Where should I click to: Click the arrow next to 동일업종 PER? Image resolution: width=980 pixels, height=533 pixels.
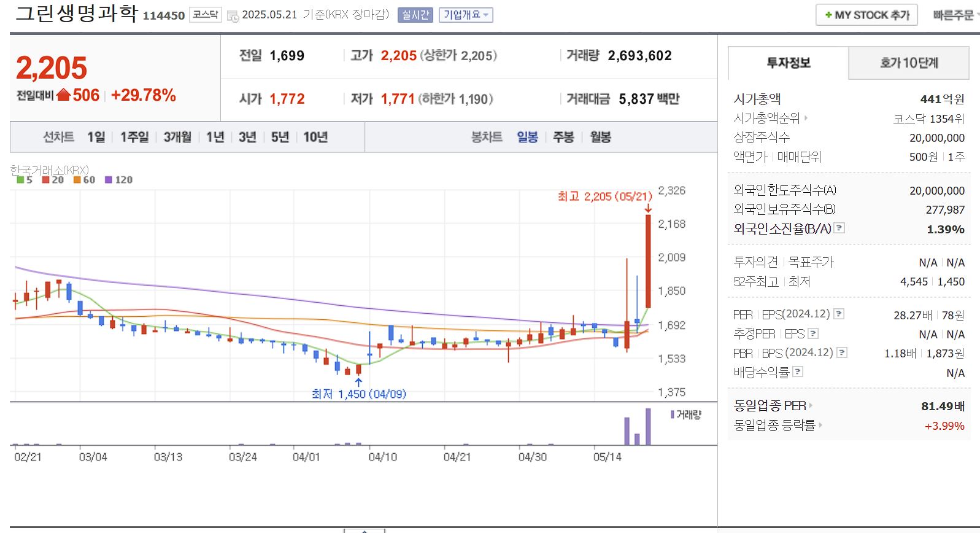811,405
